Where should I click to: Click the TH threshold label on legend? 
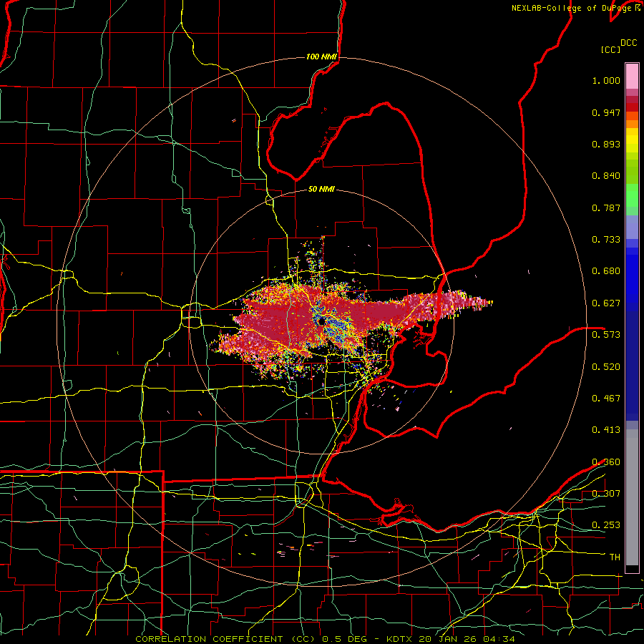pos(615,557)
